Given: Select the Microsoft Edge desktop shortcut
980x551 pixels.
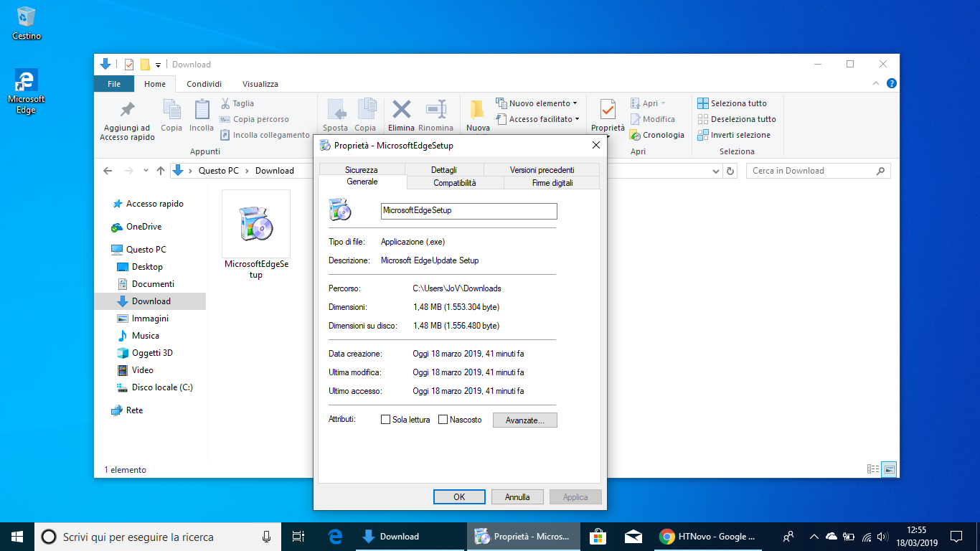Looking at the screenshot, I should pyautogui.click(x=27, y=91).
